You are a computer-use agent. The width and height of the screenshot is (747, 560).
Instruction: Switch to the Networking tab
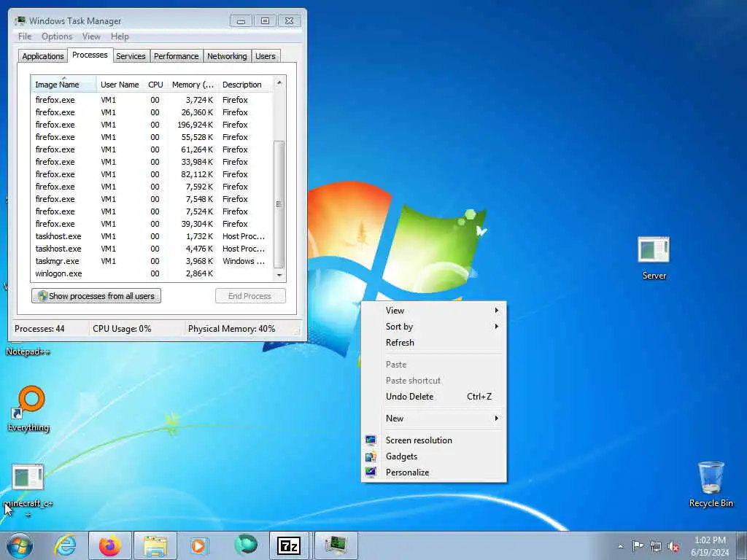point(228,56)
